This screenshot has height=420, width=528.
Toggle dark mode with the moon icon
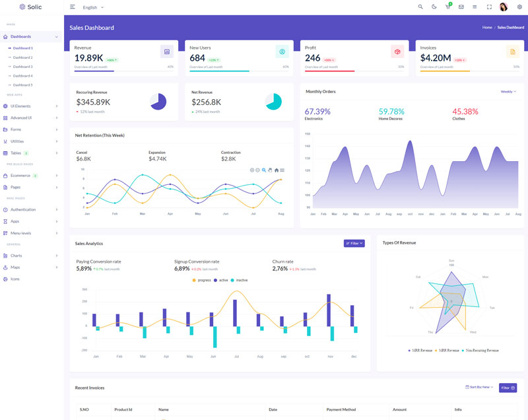tap(434, 7)
